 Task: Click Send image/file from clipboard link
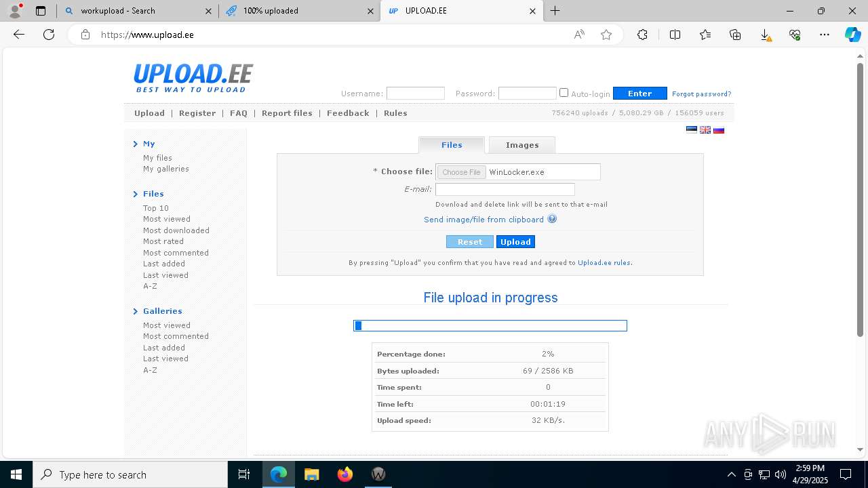[484, 220]
